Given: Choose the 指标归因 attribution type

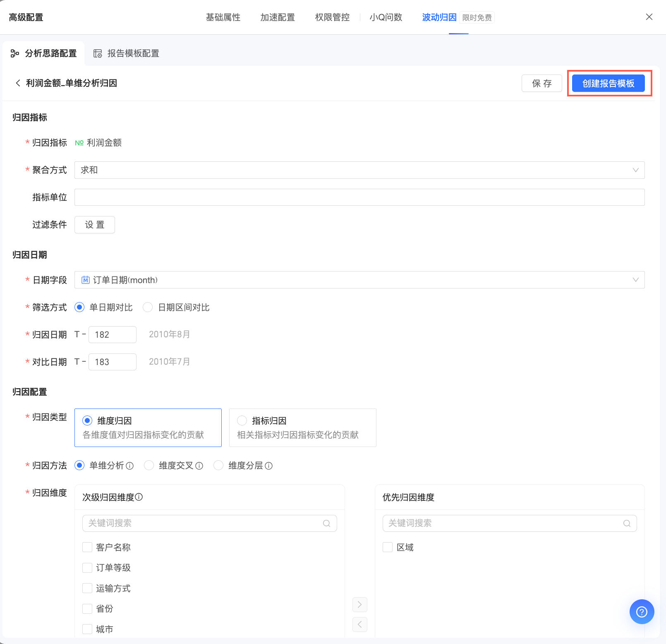Looking at the screenshot, I should pyautogui.click(x=303, y=428).
